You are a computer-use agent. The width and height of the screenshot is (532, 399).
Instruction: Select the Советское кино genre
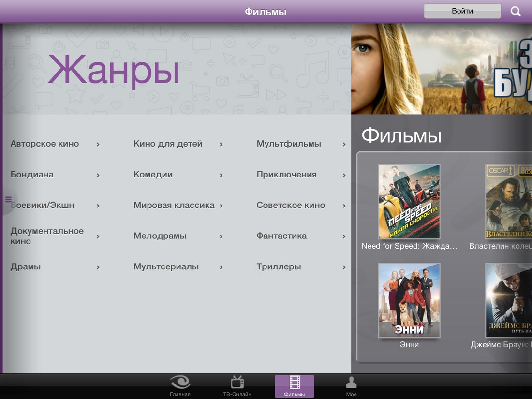[291, 205]
